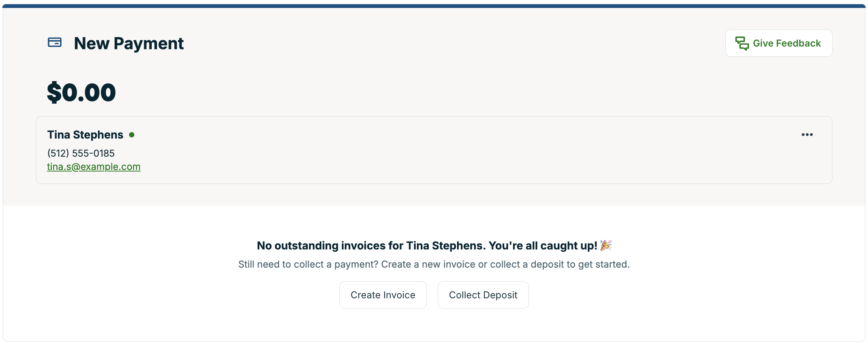This screenshot has width=868, height=346.
Task: Click the credit card icon beside New Payment
Action: pos(54,42)
